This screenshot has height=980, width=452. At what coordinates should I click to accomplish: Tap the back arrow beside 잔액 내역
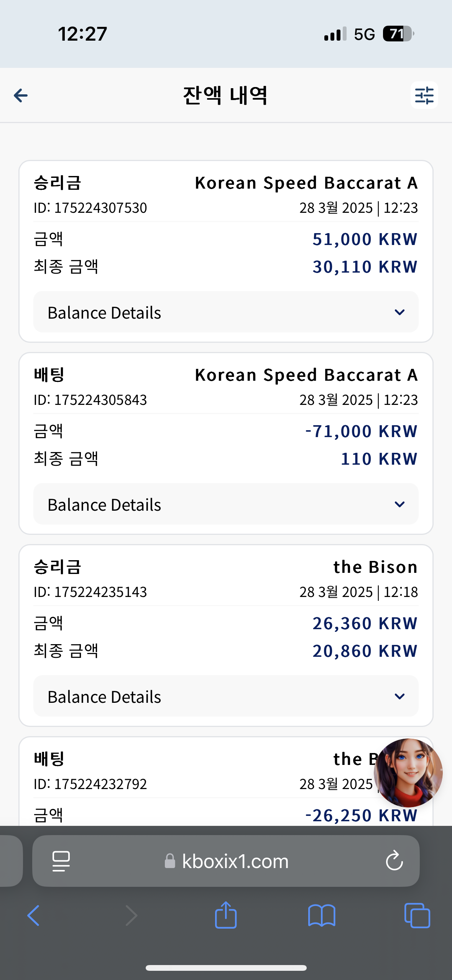[21, 95]
